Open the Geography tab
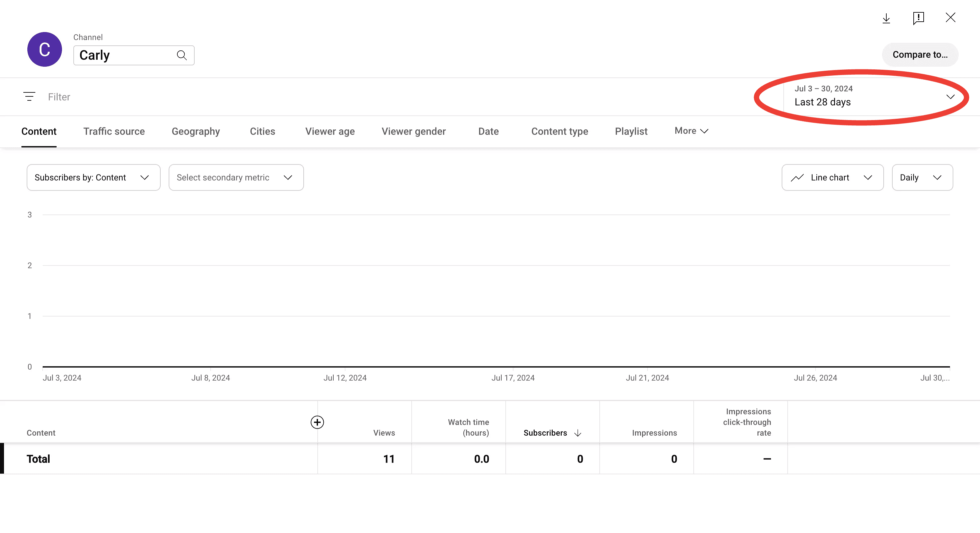The width and height of the screenshot is (980, 533). coord(196,131)
